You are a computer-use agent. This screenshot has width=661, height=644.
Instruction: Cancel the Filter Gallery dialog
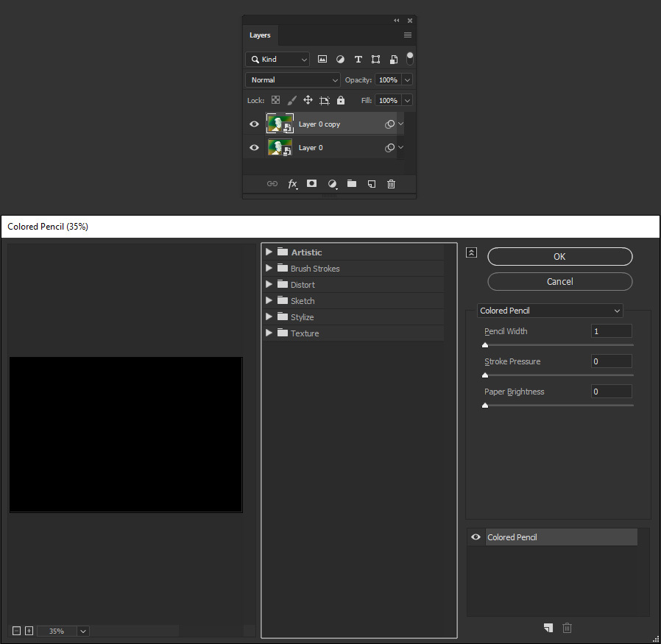pos(560,282)
